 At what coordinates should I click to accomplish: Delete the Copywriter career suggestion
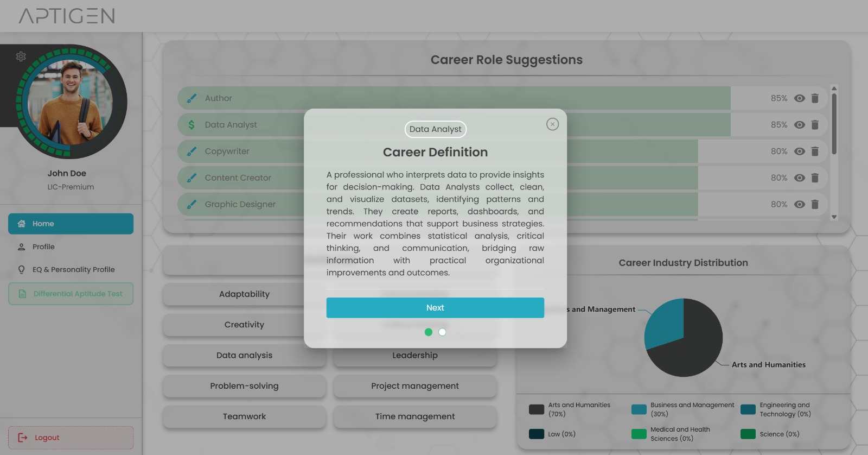click(x=814, y=151)
